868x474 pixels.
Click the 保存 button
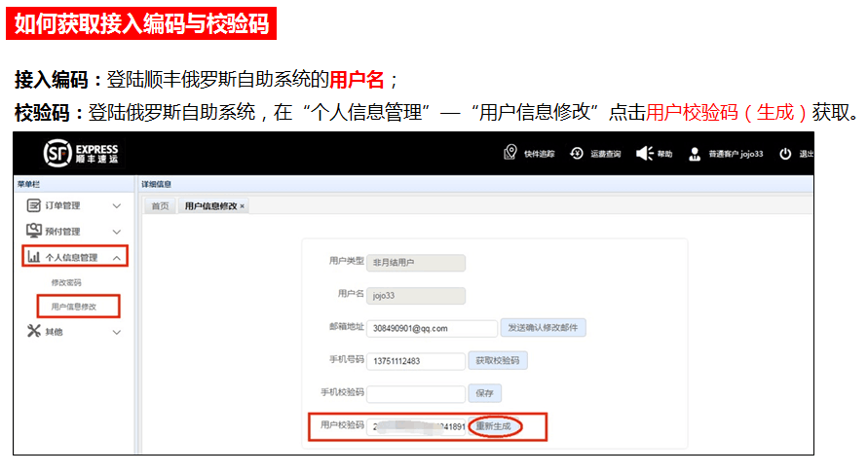[x=484, y=392]
